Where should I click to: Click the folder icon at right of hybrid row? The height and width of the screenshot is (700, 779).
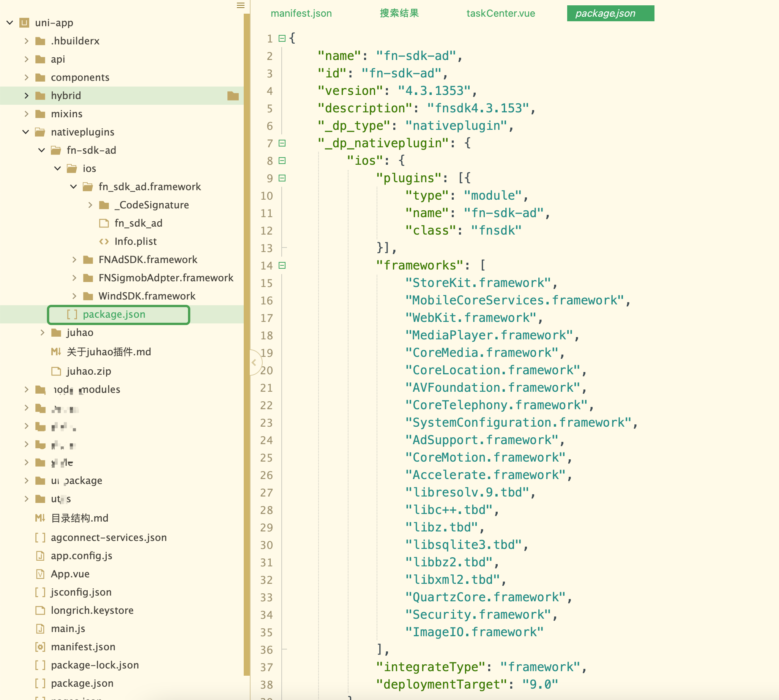click(233, 95)
